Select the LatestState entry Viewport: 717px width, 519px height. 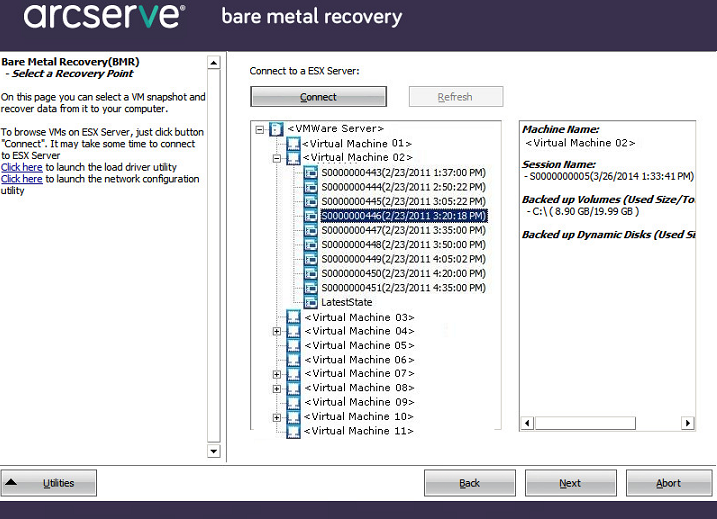[347, 302]
